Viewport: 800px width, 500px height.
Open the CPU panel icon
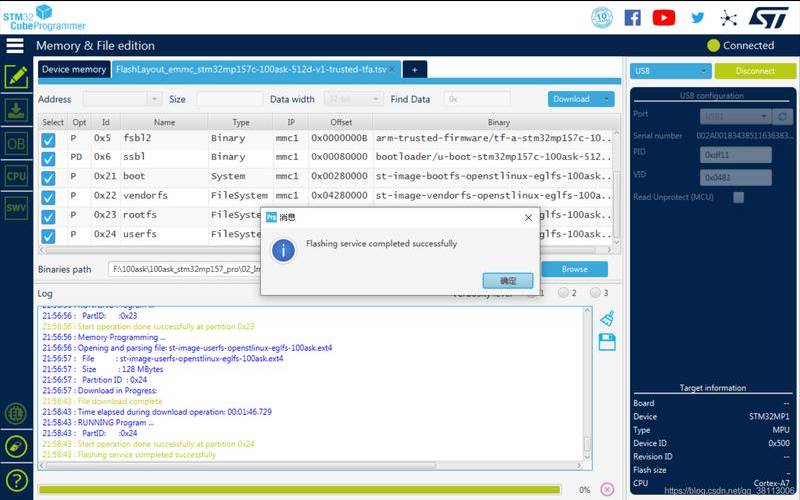[x=16, y=177]
